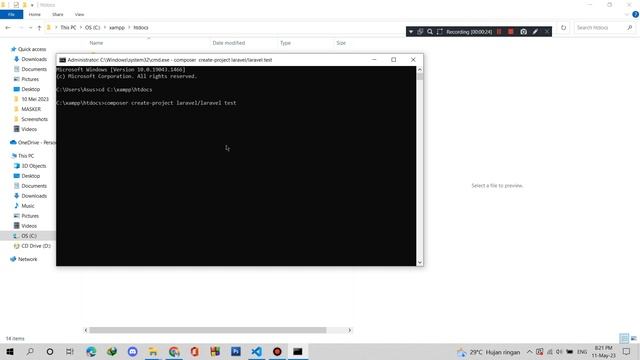Screen dimensions: 640x360
Task: Go up one folder level
Action: [x=39, y=28]
